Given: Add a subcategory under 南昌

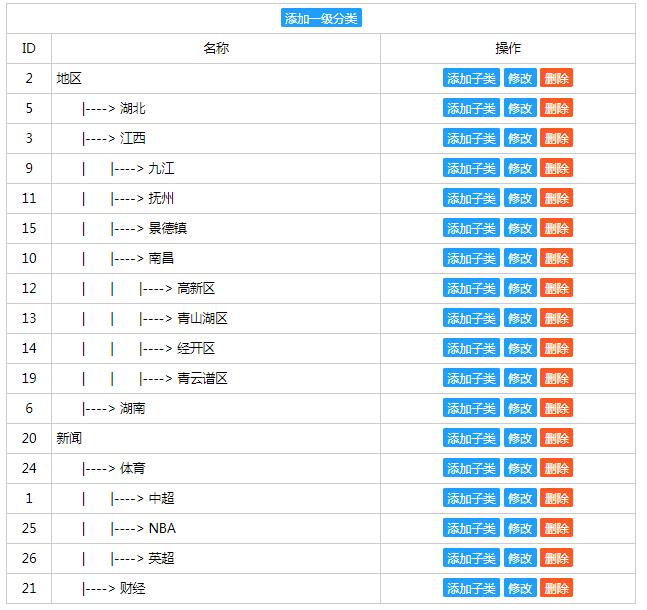Looking at the screenshot, I should 471,258.
